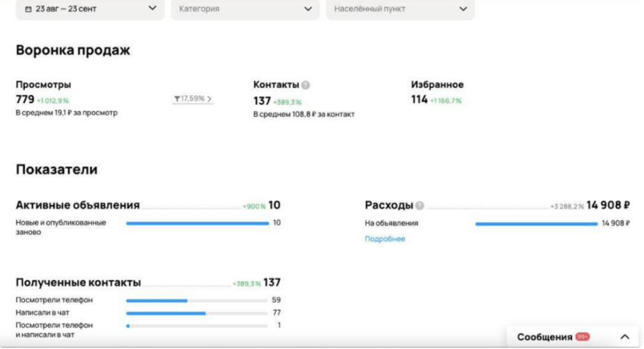Click the На объявления expenses bar
Image resolution: width=644 pixels, height=349 pixels.
[536, 224]
